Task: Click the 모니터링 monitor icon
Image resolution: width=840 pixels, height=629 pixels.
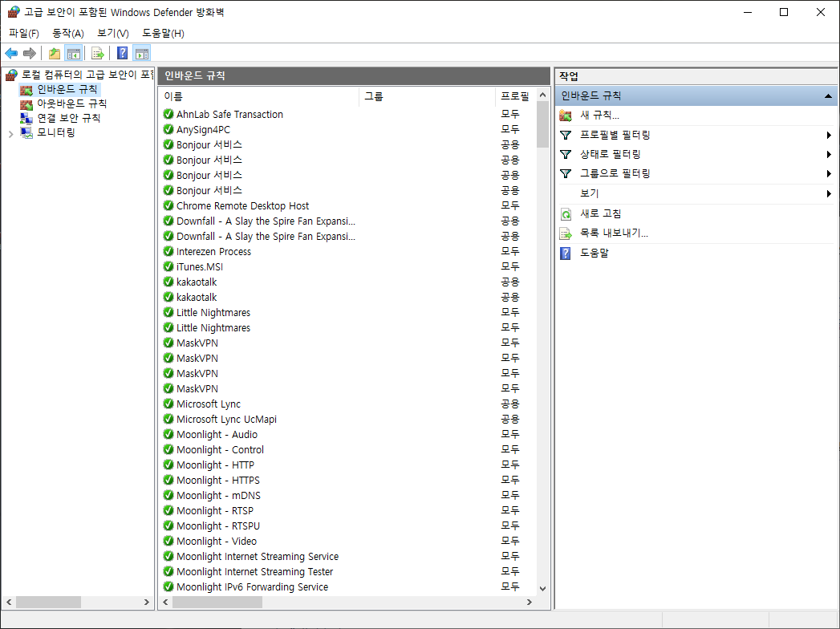Action: pyautogui.click(x=26, y=132)
